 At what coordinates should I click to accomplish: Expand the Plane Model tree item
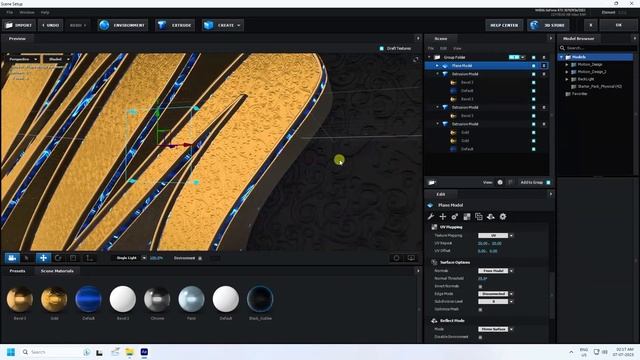coord(437,66)
